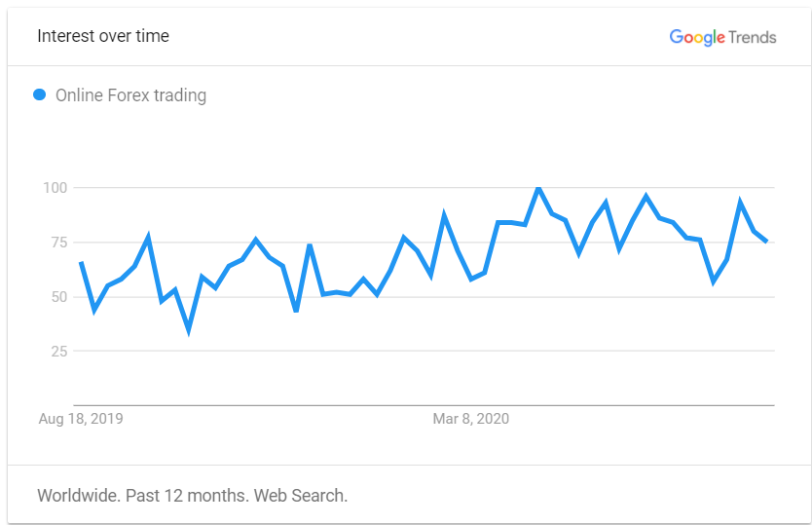Click the 25 y-axis label
The width and height of the screenshot is (812, 525).
[x=59, y=352]
